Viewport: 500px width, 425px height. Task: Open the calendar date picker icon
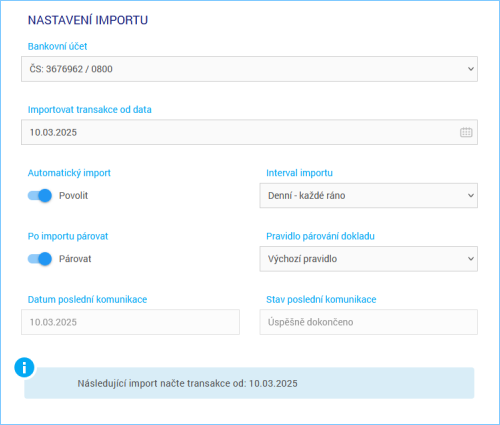[466, 132]
